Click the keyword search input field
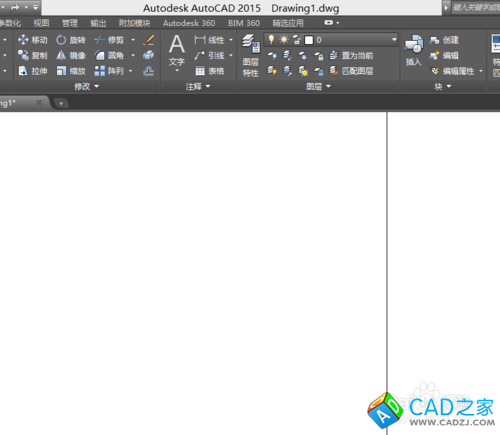500x435 pixels. (476, 7)
